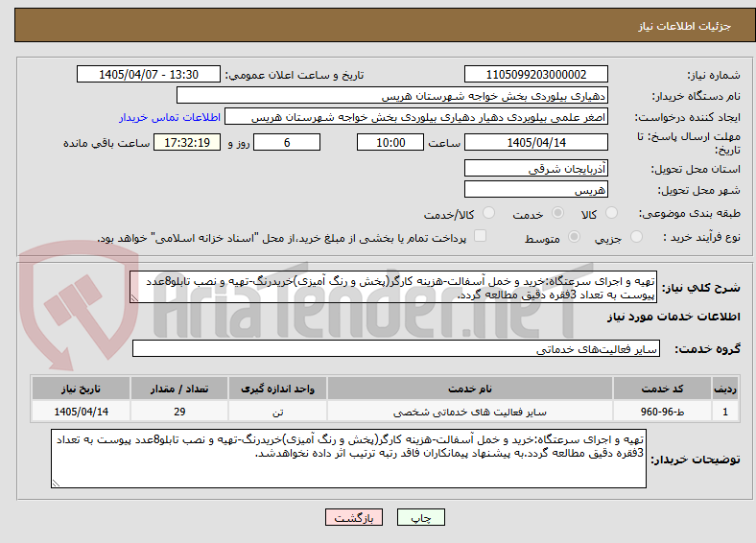The image size is (756, 543).
Task: Click the جزئیات اطلاعات نیاز header title
Action: click(685, 26)
